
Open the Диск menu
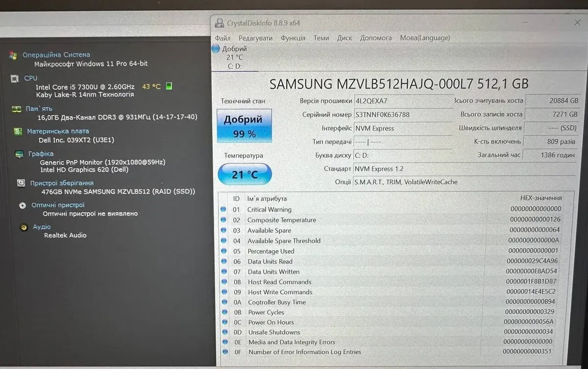click(344, 38)
